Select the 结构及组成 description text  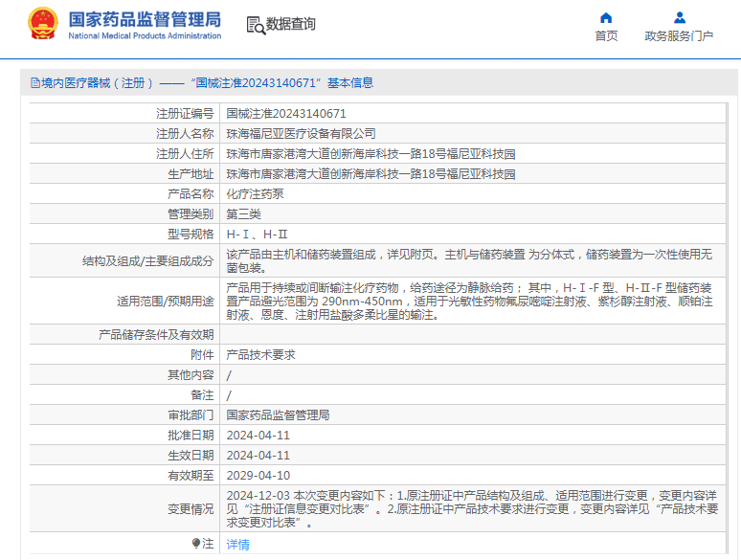click(469, 261)
